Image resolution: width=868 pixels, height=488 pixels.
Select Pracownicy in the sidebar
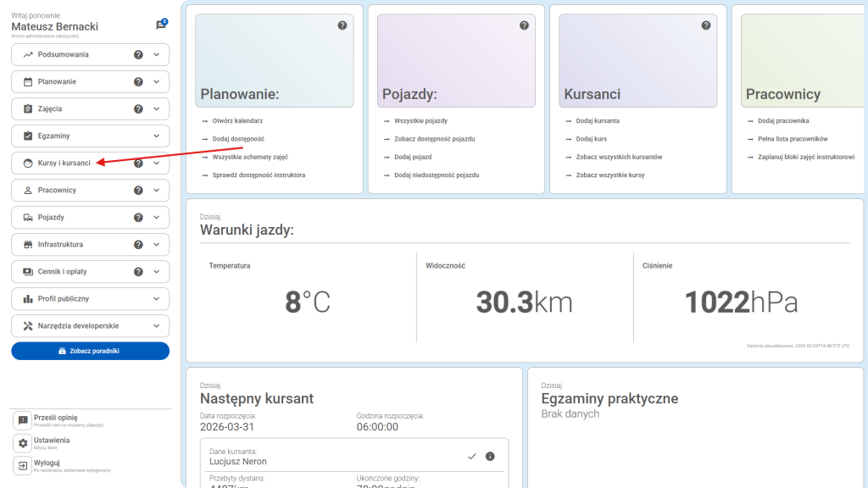[x=57, y=191]
